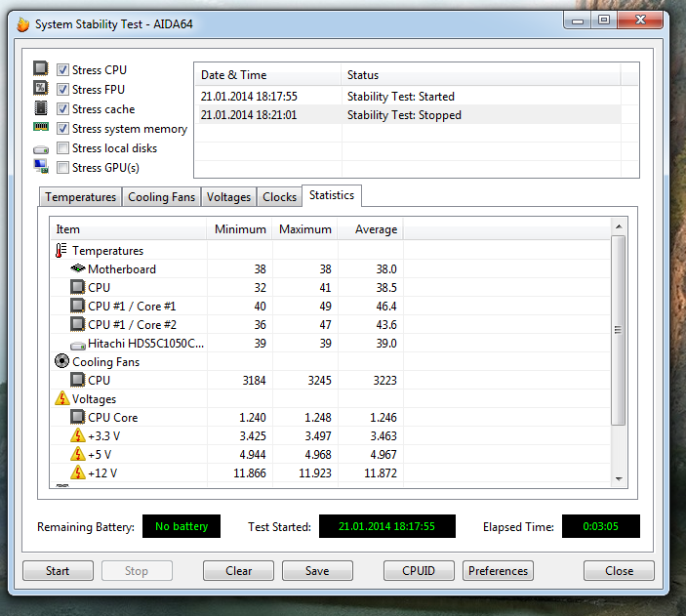Open the Cooling Fans tab

pyautogui.click(x=161, y=197)
